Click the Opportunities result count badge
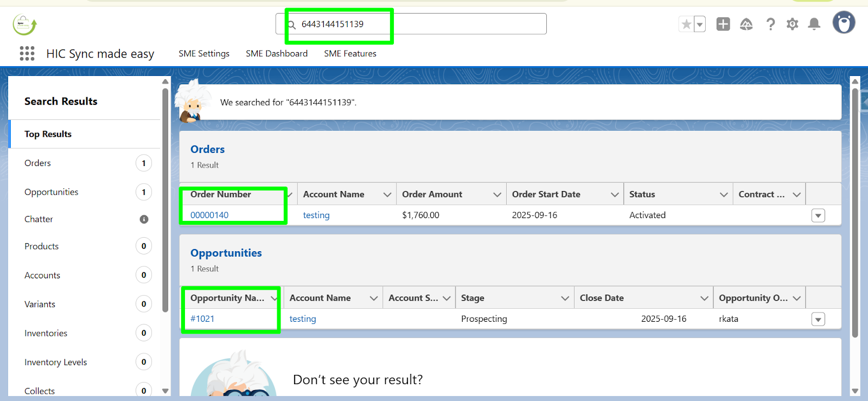 [x=144, y=192]
